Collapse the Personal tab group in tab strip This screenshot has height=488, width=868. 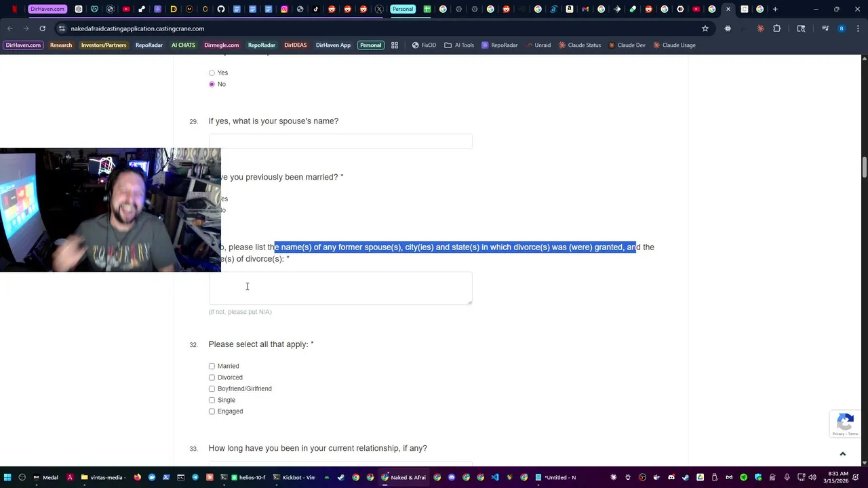pos(403,9)
